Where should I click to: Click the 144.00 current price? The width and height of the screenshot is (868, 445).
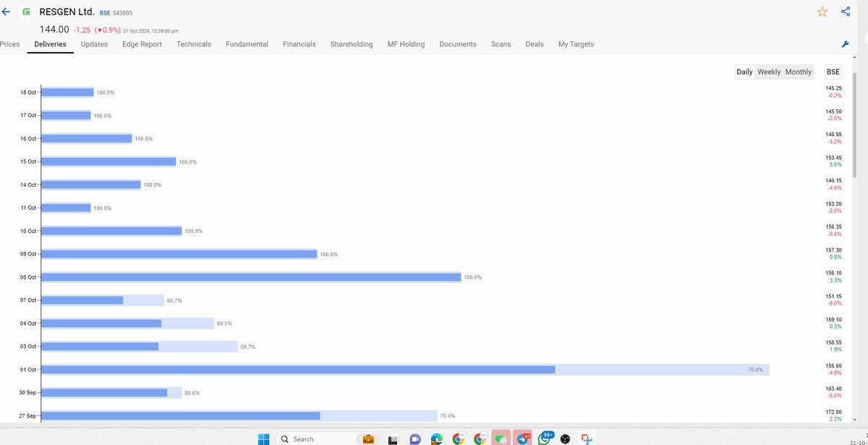tap(54, 30)
